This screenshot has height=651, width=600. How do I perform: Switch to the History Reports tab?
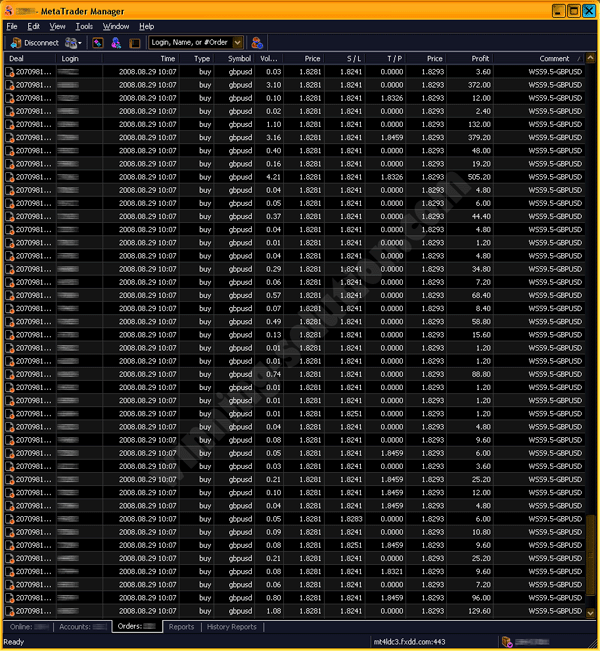point(231,627)
